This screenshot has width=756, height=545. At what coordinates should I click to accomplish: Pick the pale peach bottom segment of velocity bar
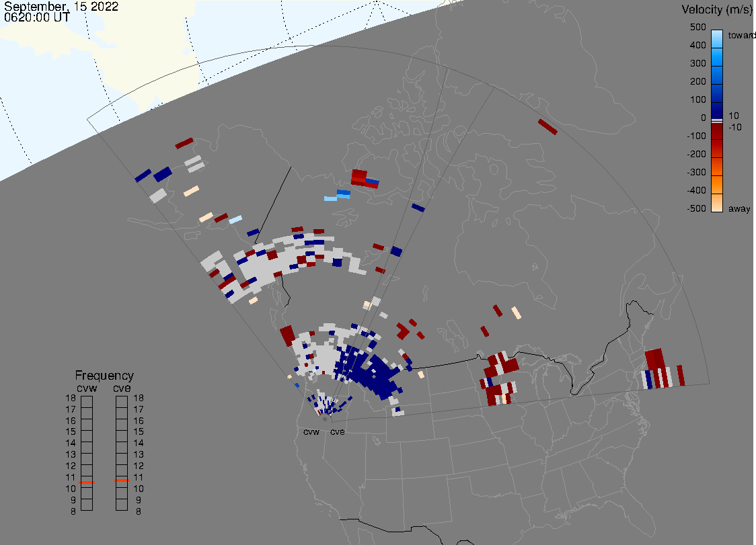[717, 203]
